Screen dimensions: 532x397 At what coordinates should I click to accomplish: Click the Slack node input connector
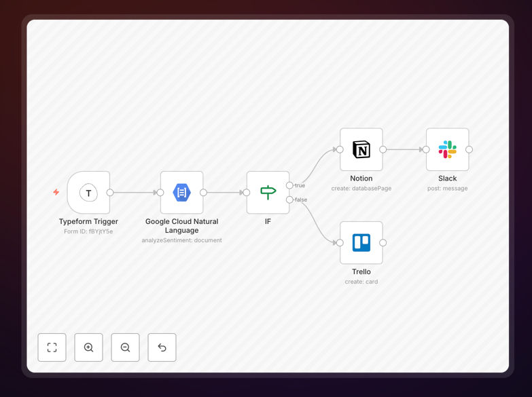(426, 149)
